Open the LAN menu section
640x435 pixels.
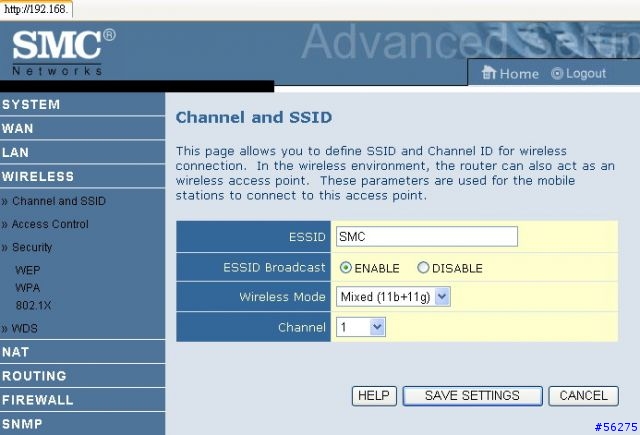pos(82,153)
